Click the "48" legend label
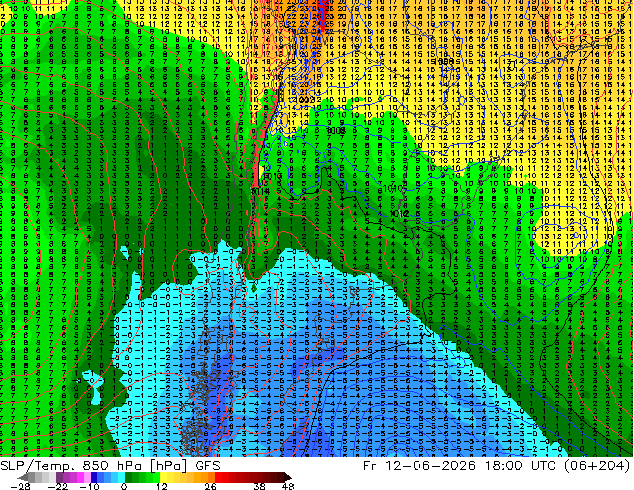The image size is (634, 490). coord(288,486)
